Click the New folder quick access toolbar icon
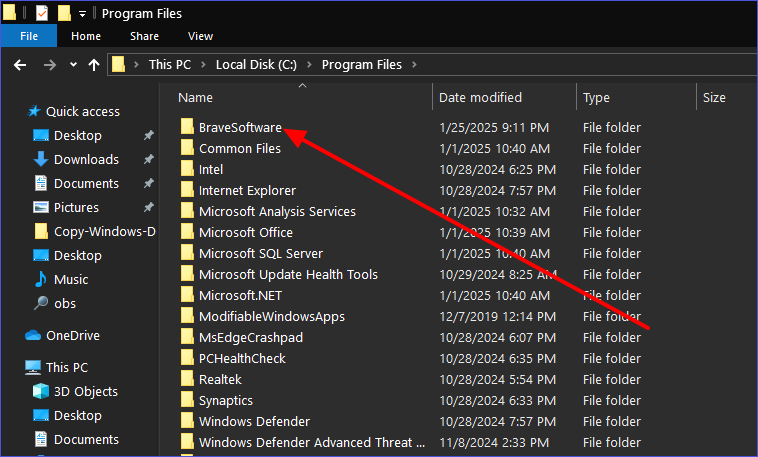This screenshot has width=758, height=457. [64, 13]
